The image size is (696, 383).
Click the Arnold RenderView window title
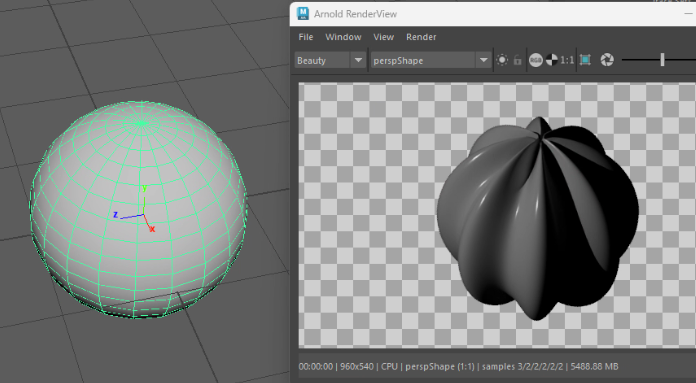(355, 14)
